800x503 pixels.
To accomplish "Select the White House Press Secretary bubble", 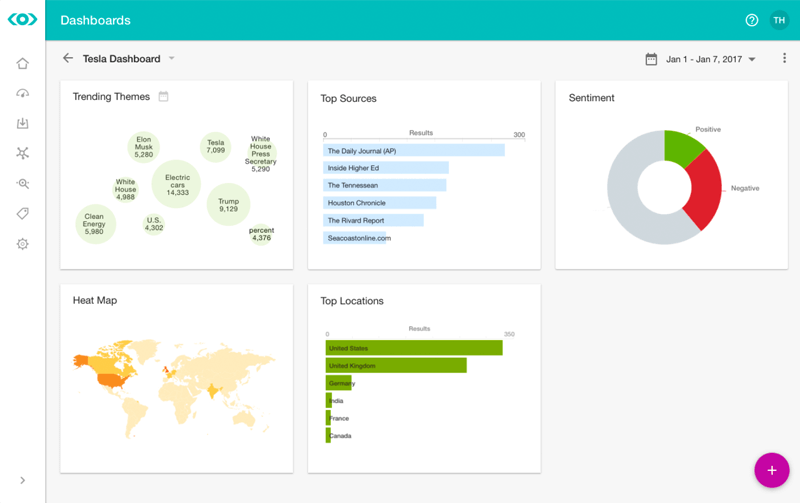I will click(261, 154).
